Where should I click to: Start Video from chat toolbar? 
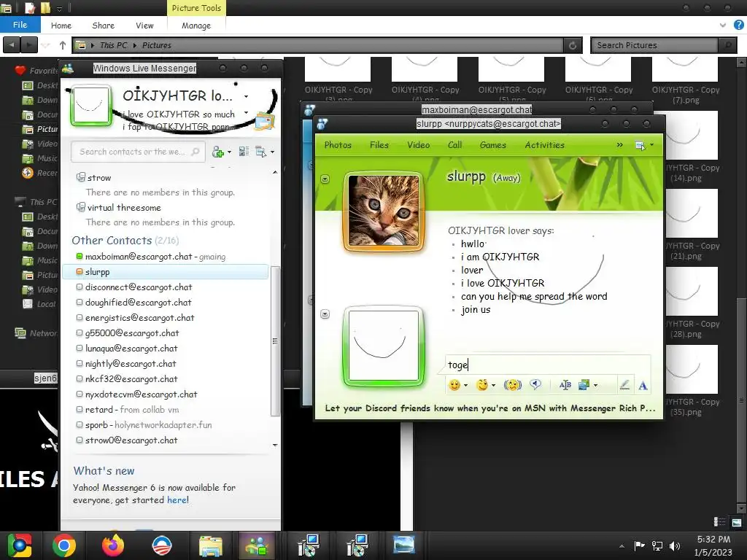tap(418, 145)
